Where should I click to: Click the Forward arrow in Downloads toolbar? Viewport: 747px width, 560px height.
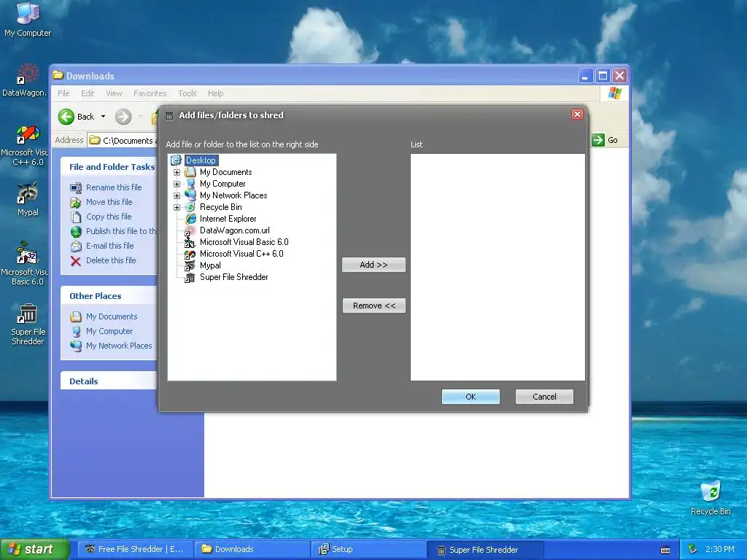tap(123, 117)
